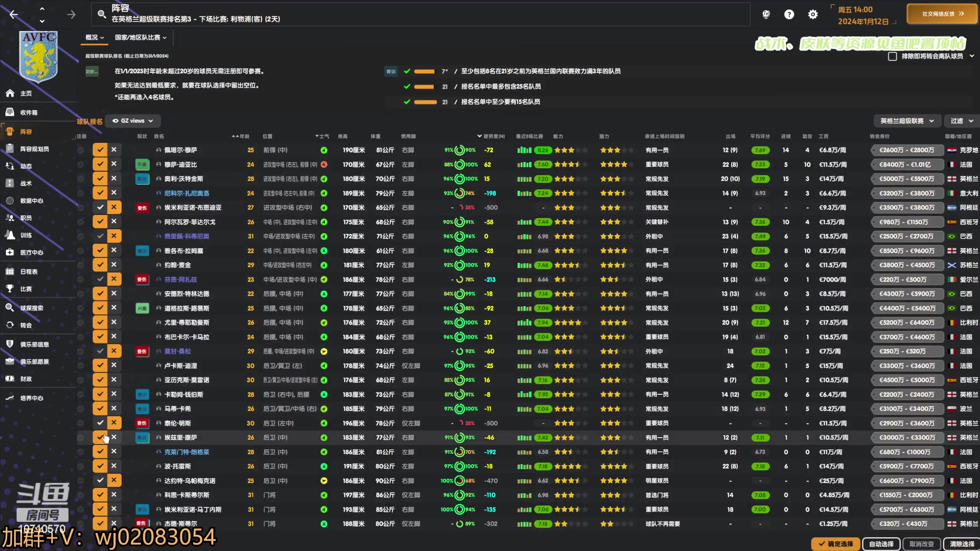
Task: Open 收件箱 inbox in sidebar
Action: tap(29, 112)
